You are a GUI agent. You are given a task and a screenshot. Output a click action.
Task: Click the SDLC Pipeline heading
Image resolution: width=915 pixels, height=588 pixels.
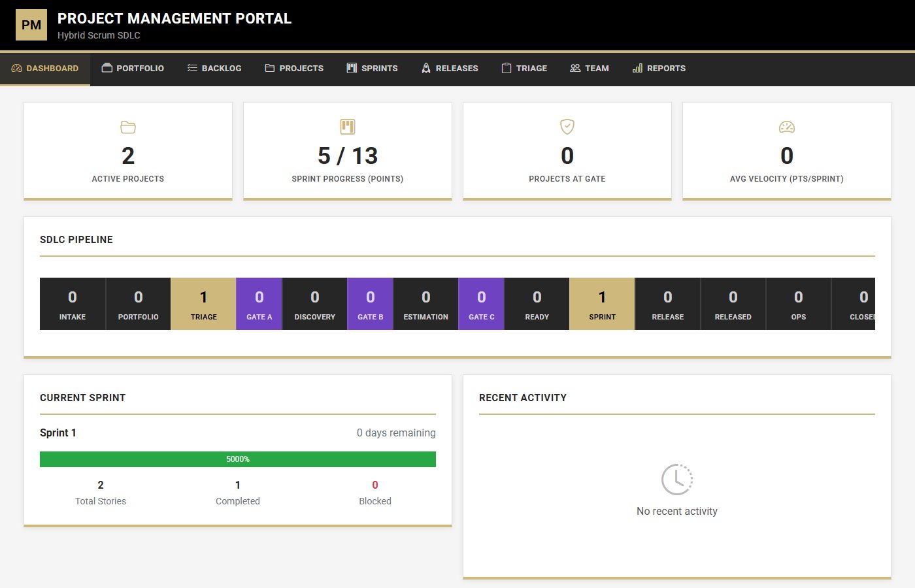coord(76,240)
